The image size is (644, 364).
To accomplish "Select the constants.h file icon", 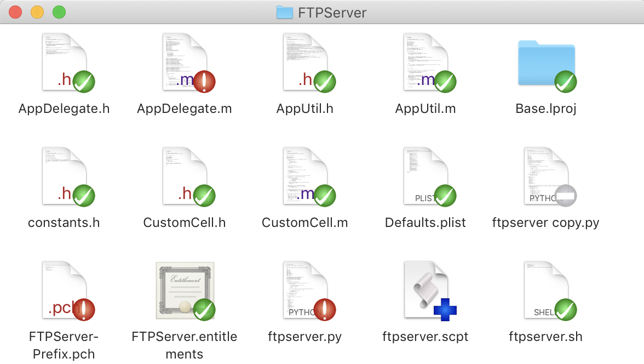I will (x=64, y=176).
